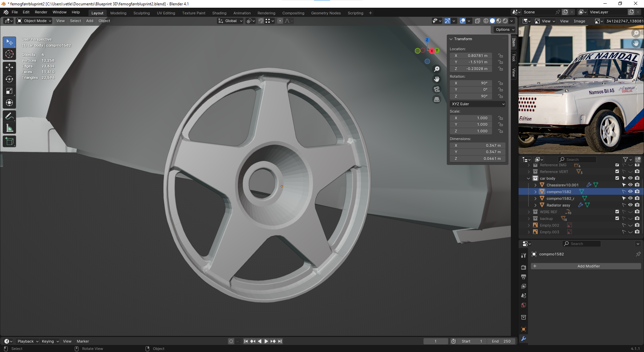The width and height of the screenshot is (644, 352).
Task: Toggle X-ray mode in viewport header
Action: coord(478,21)
